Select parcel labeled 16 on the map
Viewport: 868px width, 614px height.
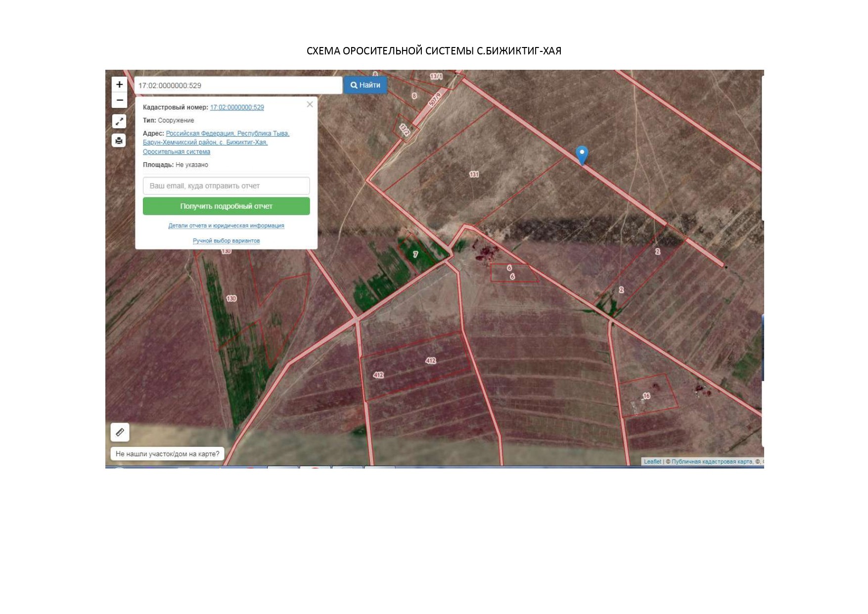pos(646,396)
